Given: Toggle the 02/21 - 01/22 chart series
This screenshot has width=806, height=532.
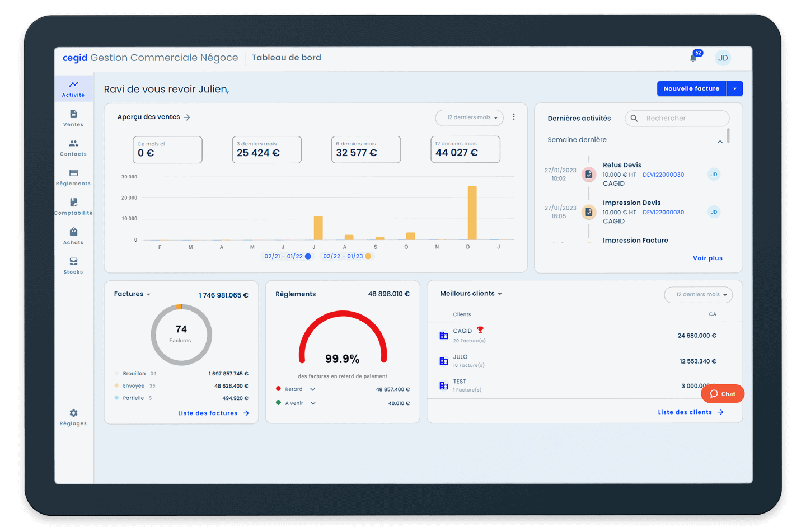Looking at the screenshot, I should (287, 256).
